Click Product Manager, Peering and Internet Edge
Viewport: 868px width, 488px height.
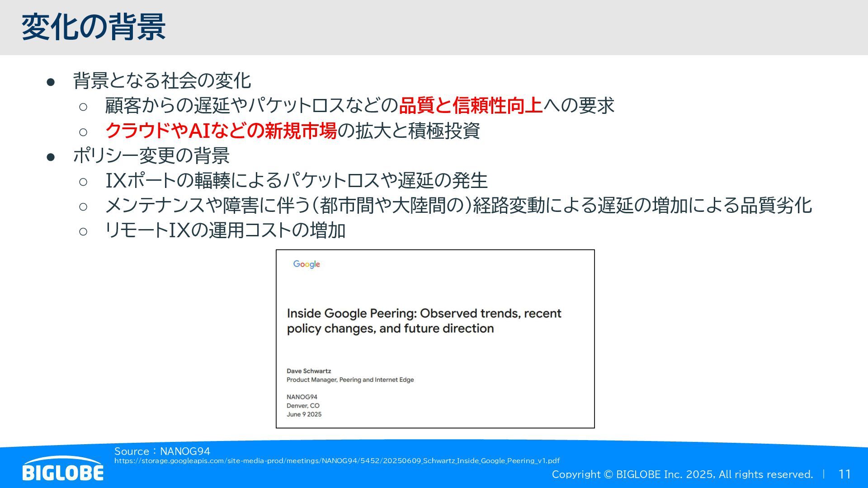pos(350,380)
